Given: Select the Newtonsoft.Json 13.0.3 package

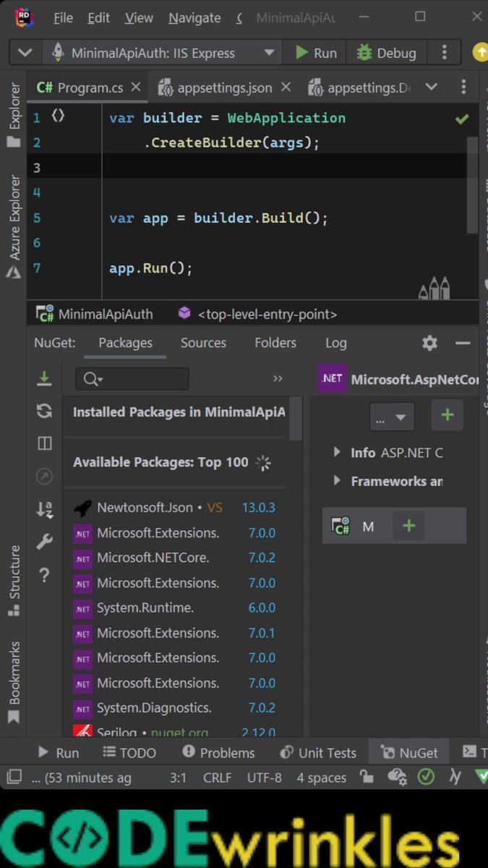Looking at the screenshot, I should (x=175, y=508).
